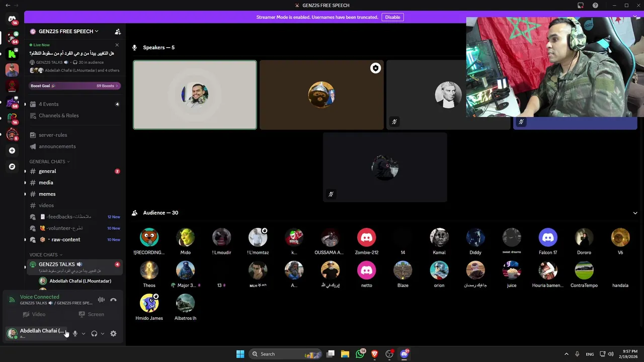This screenshot has height=362, width=644.
Task: Select the muted speaker tile in second row
Action: (x=385, y=167)
